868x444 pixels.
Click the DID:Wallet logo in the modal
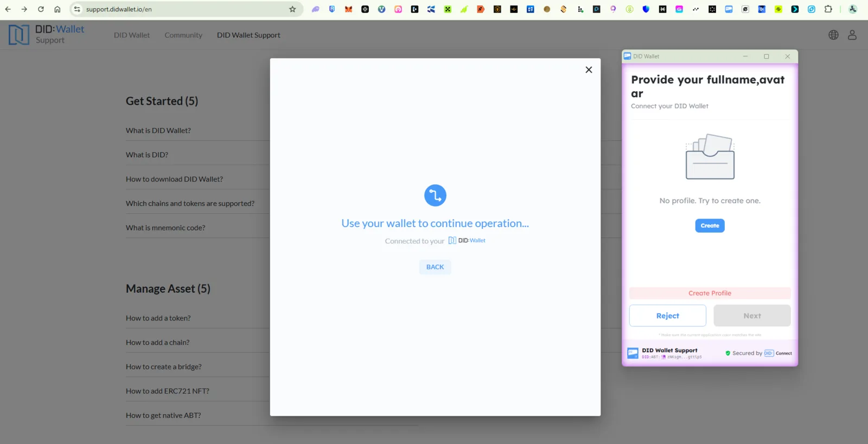(x=467, y=241)
